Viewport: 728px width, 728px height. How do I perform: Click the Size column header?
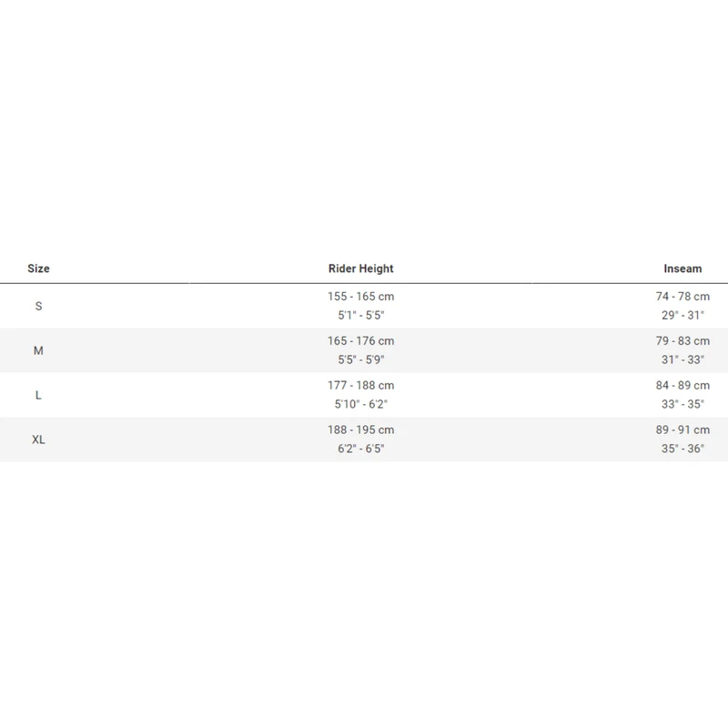pyautogui.click(x=38, y=268)
